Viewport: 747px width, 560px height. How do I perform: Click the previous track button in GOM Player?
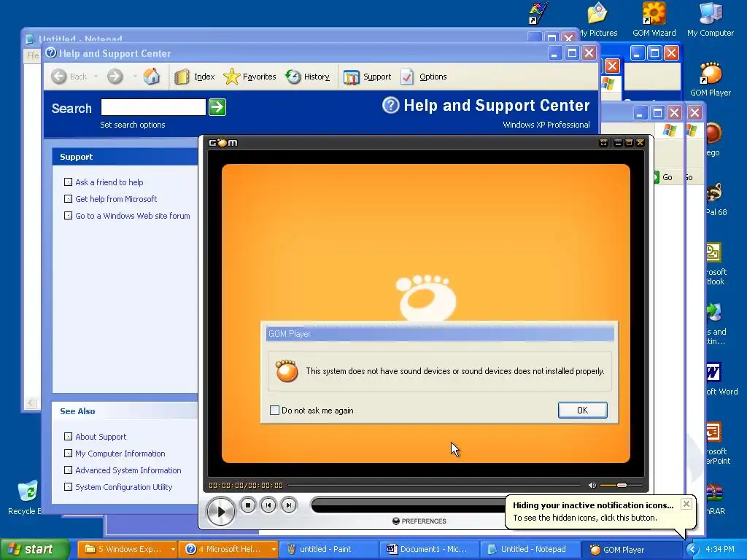[268, 505]
